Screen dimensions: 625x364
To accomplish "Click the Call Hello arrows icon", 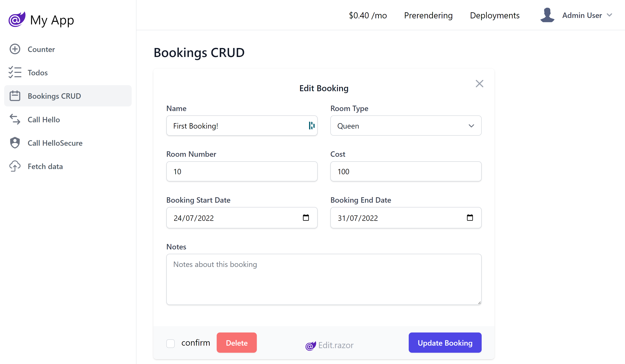I will click(15, 119).
